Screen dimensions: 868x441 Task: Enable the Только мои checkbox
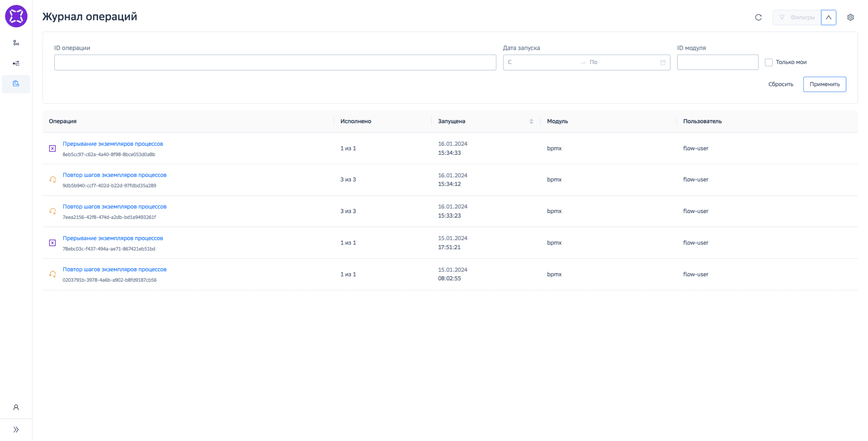coord(769,62)
